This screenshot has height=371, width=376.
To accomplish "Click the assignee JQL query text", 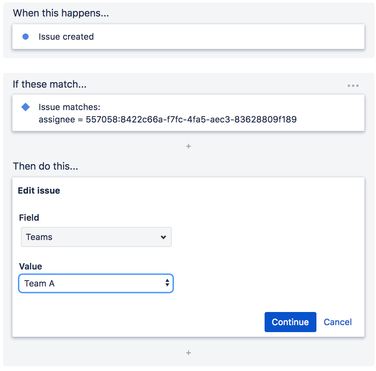I will [168, 119].
